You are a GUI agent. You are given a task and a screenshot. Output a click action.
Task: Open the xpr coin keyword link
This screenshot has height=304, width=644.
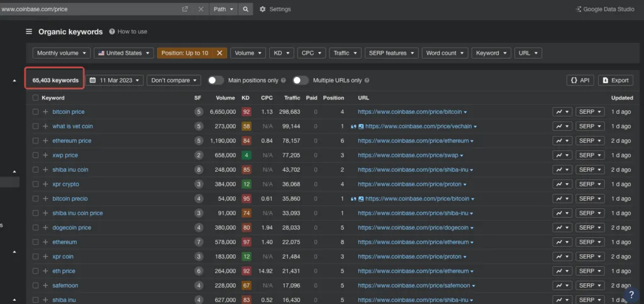click(x=63, y=256)
